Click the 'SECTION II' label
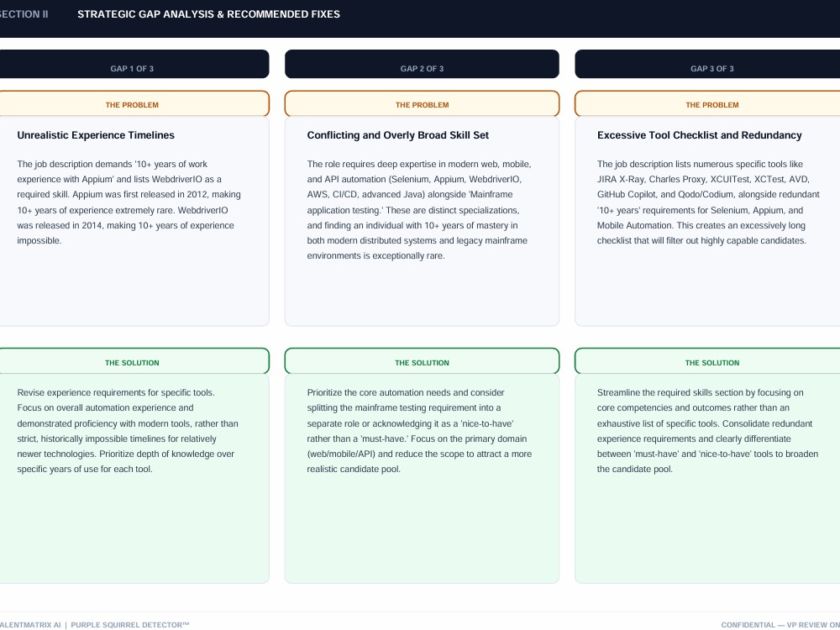840x630 pixels. click(x=24, y=14)
